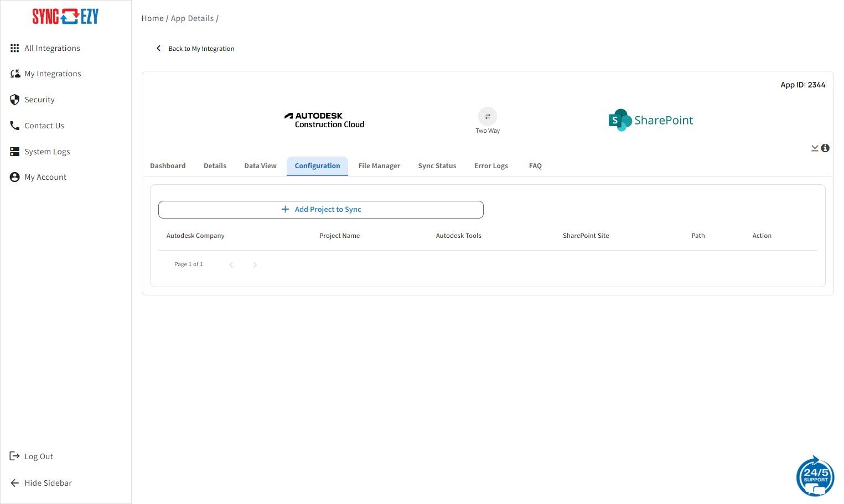Click the info icon below App ID

[825, 148]
